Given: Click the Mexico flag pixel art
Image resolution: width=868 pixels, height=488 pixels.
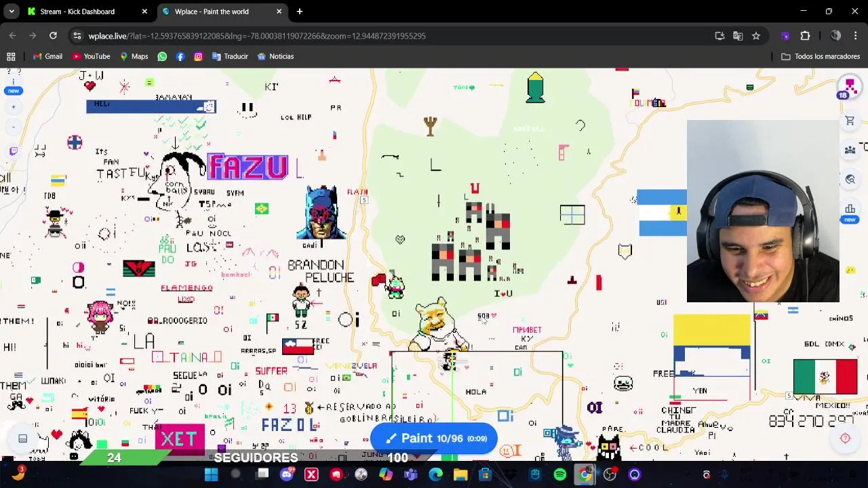Looking at the screenshot, I should point(825,376).
